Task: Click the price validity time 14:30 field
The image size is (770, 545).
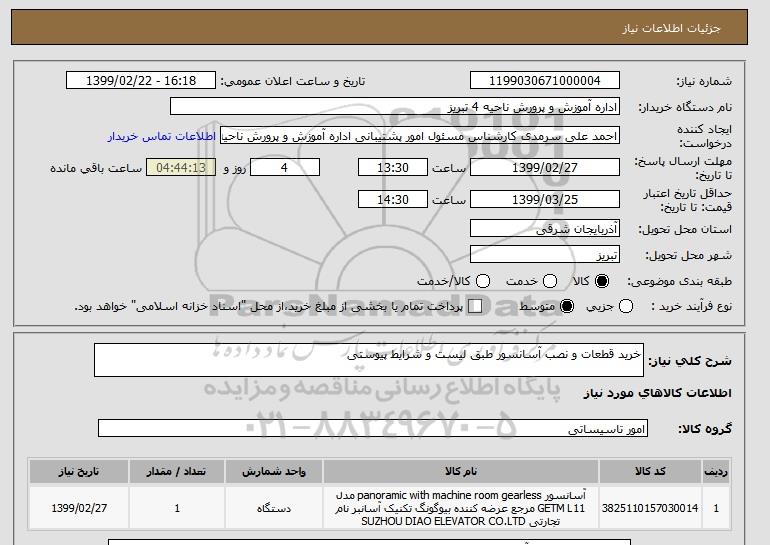Action: coord(393,199)
